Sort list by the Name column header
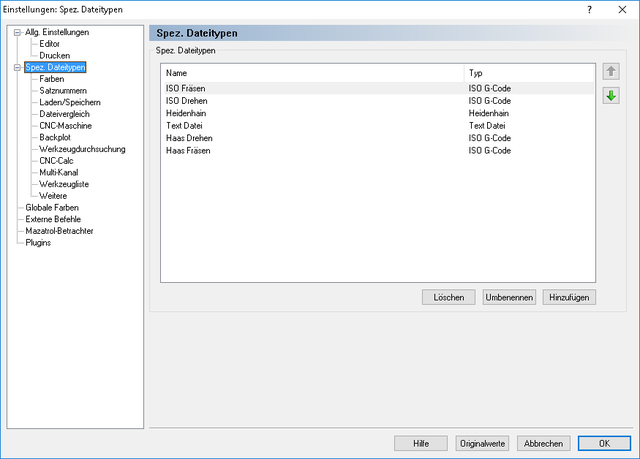640x459 pixels. click(312, 73)
